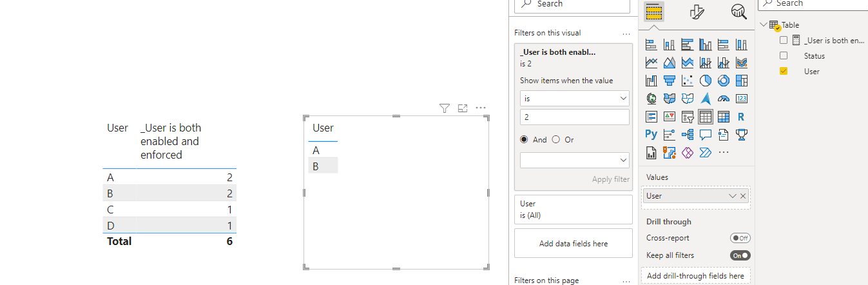Viewport: 868px width, 285px height.
Task: Select Key influencers visual
Action: 670,135
